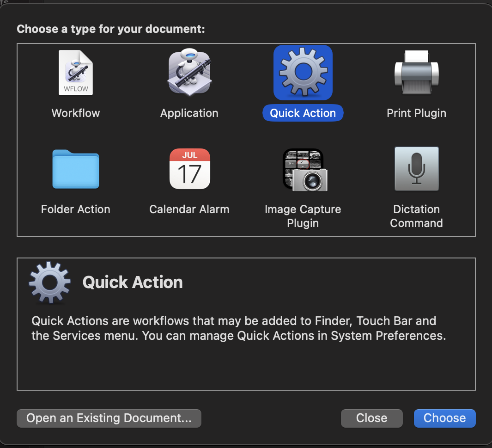Select the Print Plugin label text
492x448 pixels.
[x=416, y=113]
